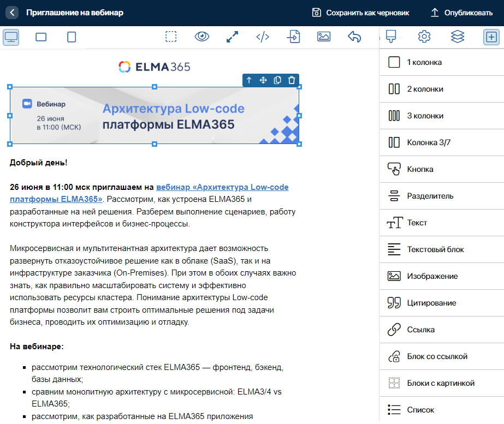
Task: Open the style manager brush tab
Action: (x=391, y=37)
